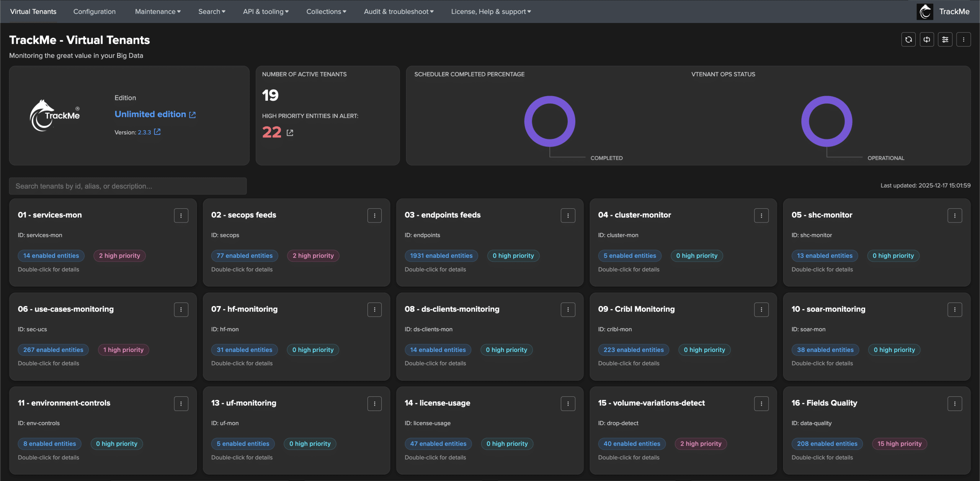Click 15 high priority badge on Fields Quality
Screen dimensions: 980x481
coord(899,444)
